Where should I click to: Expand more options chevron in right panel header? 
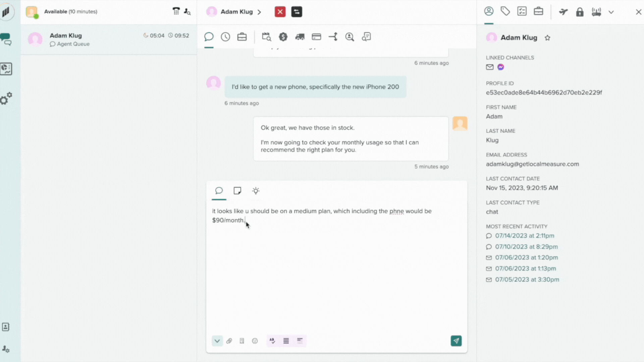(x=611, y=12)
